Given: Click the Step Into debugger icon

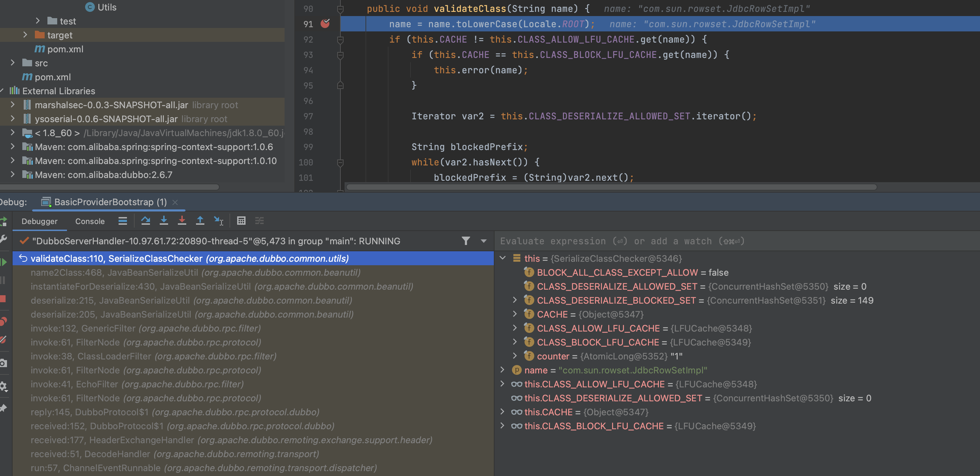Looking at the screenshot, I should coord(164,221).
